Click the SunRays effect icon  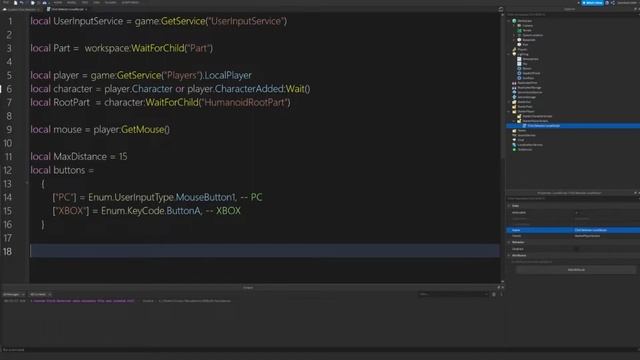coord(519,78)
